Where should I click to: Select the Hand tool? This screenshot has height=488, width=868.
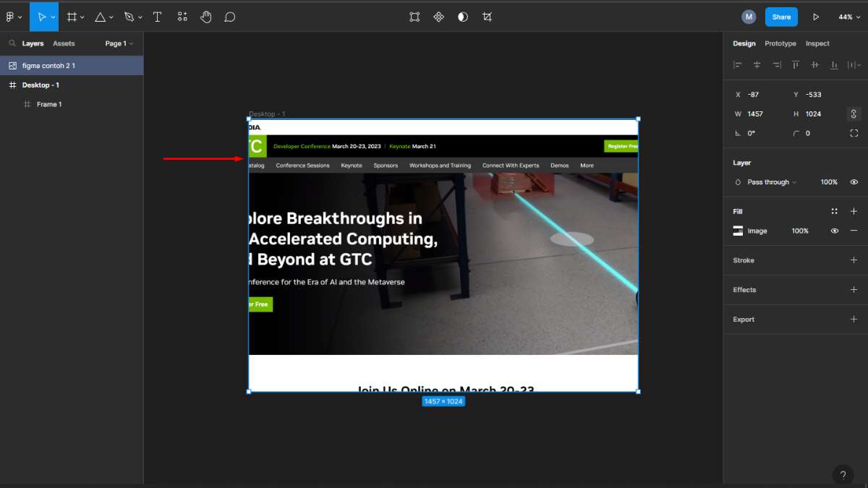[x=206, y=17]
